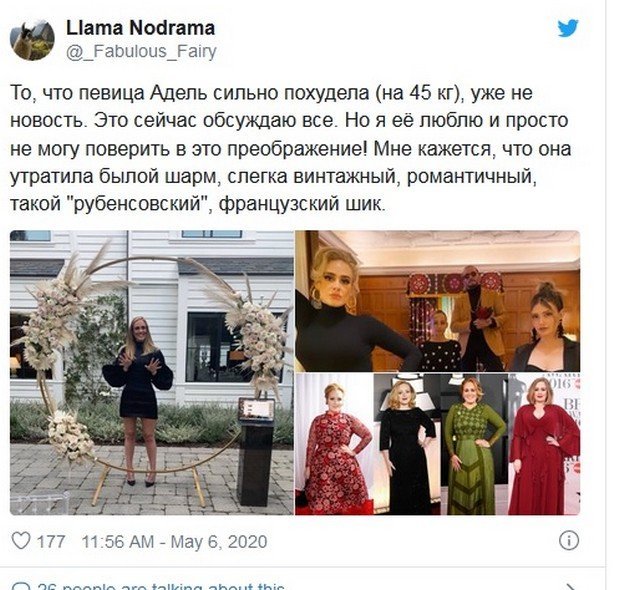The image size is (640, 590).
Task: Like the tweet with heart icon
Action: [x=20, y=541]
